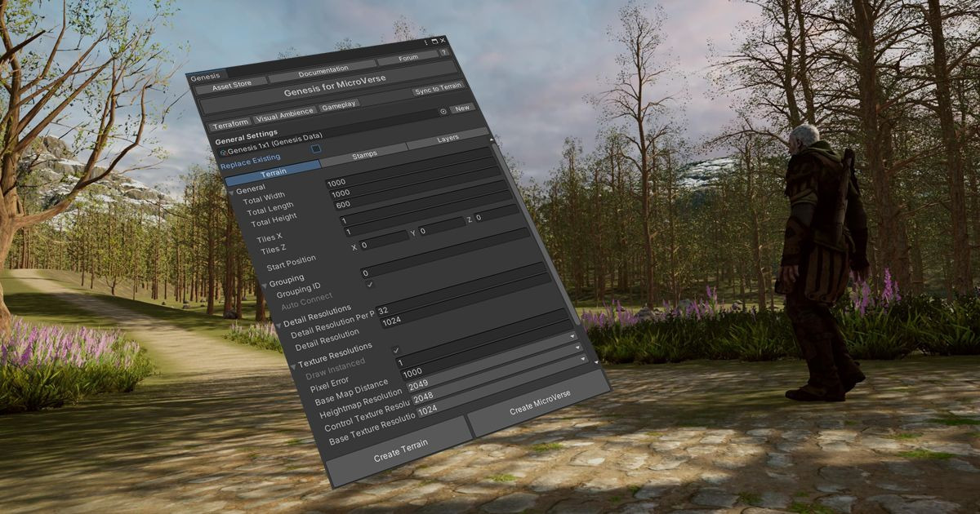The image size is (980, 514).
Task: Enable the Grouping ID checkbox
Action: pos(368,283)
